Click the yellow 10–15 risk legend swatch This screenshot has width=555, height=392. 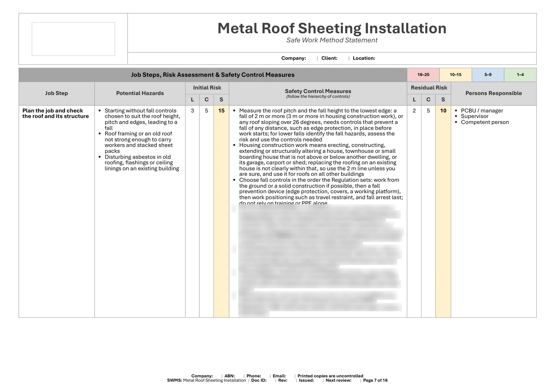coord(455,75)
